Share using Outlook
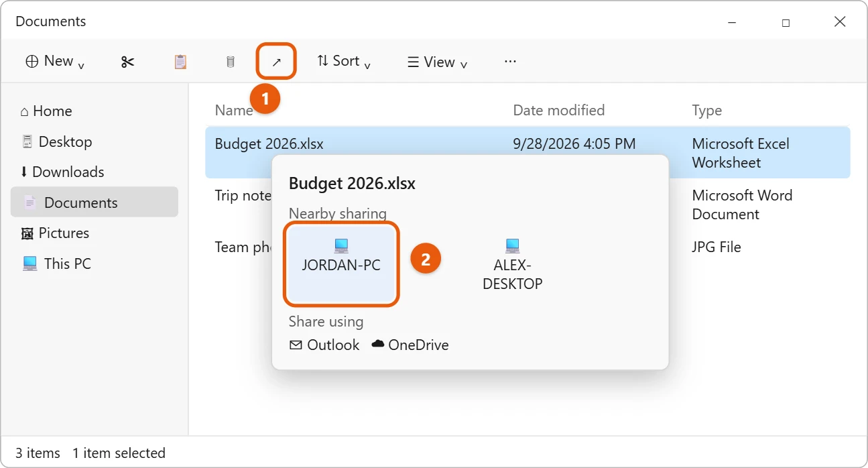This screenshot has height=468, width=868. point(324,345)
